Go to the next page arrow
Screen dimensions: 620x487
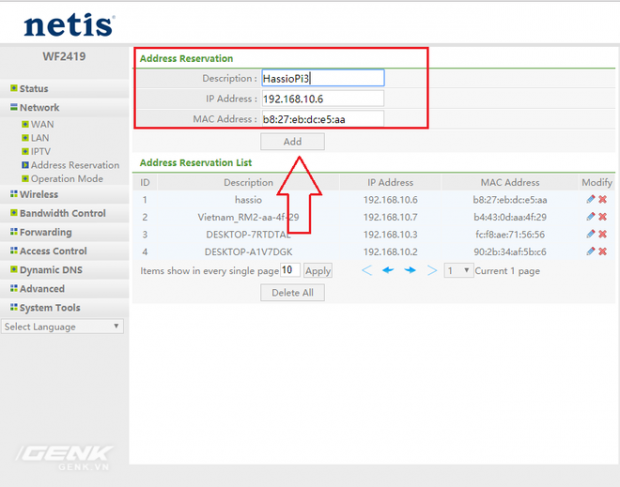(410, 271)
